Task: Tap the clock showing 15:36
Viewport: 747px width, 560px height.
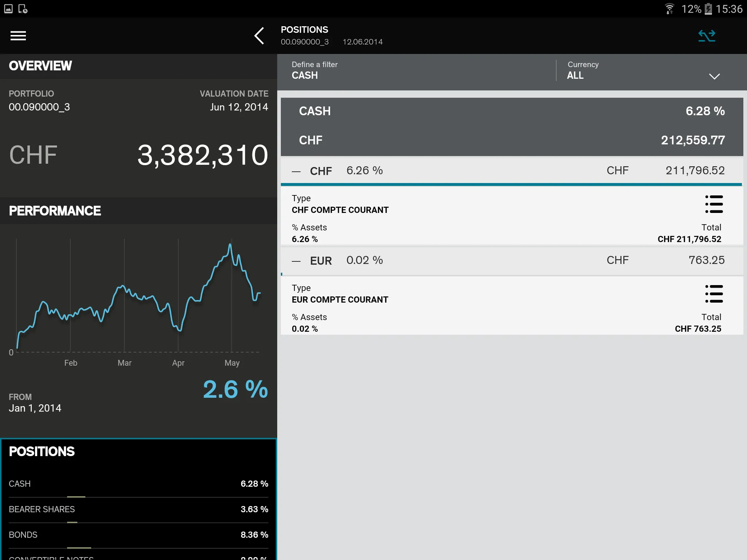Action: point(729,9)
